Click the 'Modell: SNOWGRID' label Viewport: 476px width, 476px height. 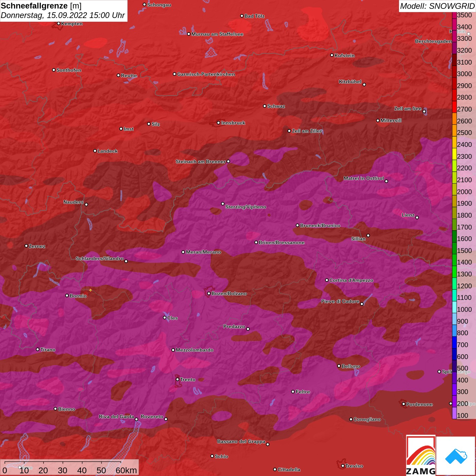tap(437, 6)
